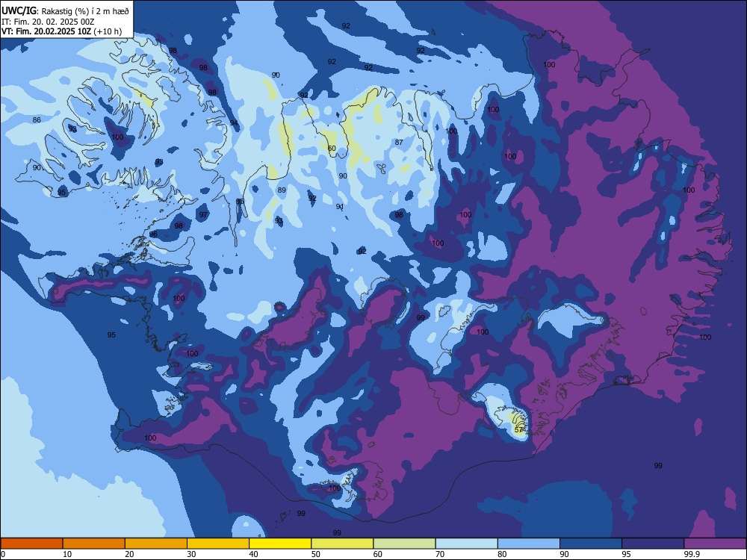The width and height of the screenshot is (747, 560).
Task: Click the '91' humidity value on the map
Action: (x=340, y=206)
